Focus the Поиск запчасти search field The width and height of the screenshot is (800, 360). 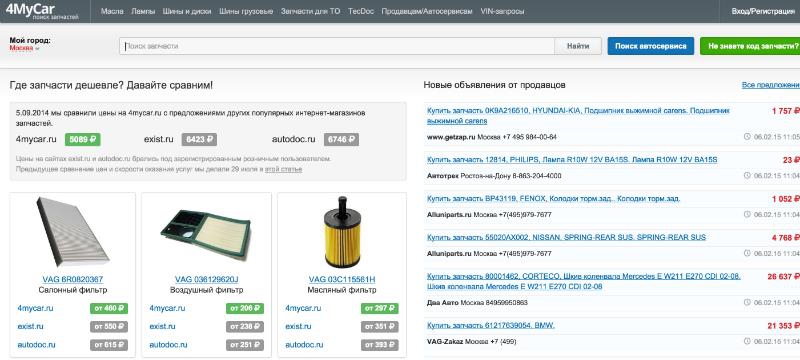337,46
